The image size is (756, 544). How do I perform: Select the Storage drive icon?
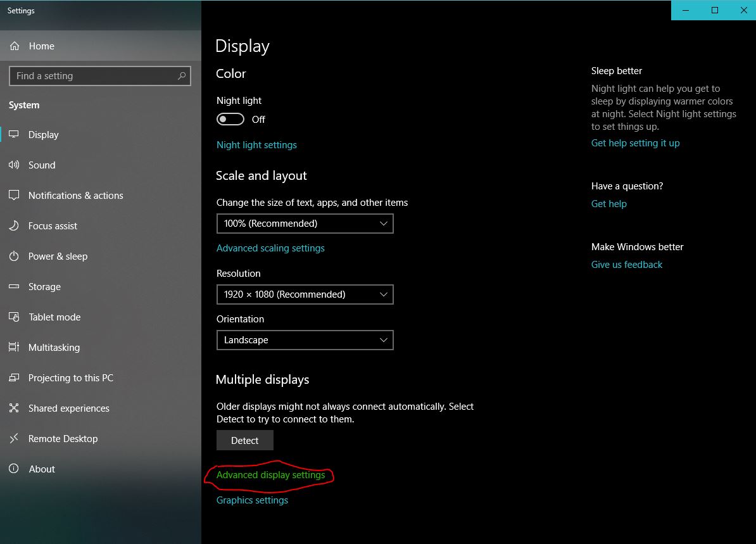[14, 287]
